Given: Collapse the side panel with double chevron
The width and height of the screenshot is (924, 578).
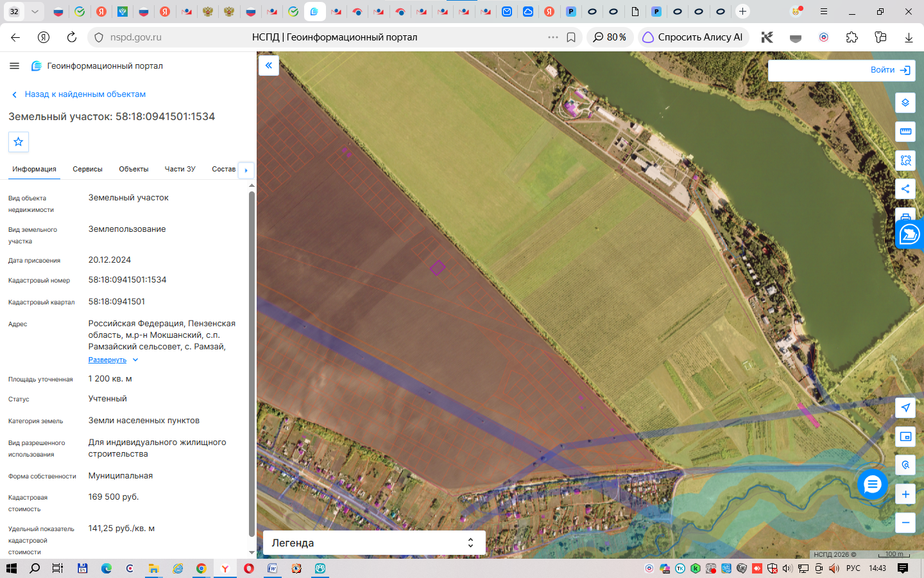Looking at the screenshot, I should click(269, 66).
